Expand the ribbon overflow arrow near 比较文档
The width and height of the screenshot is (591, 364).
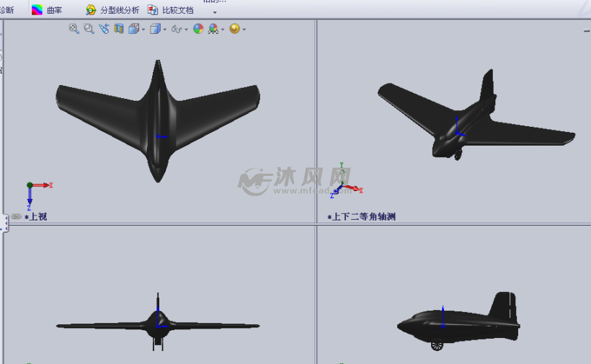(x=215, y=12)
